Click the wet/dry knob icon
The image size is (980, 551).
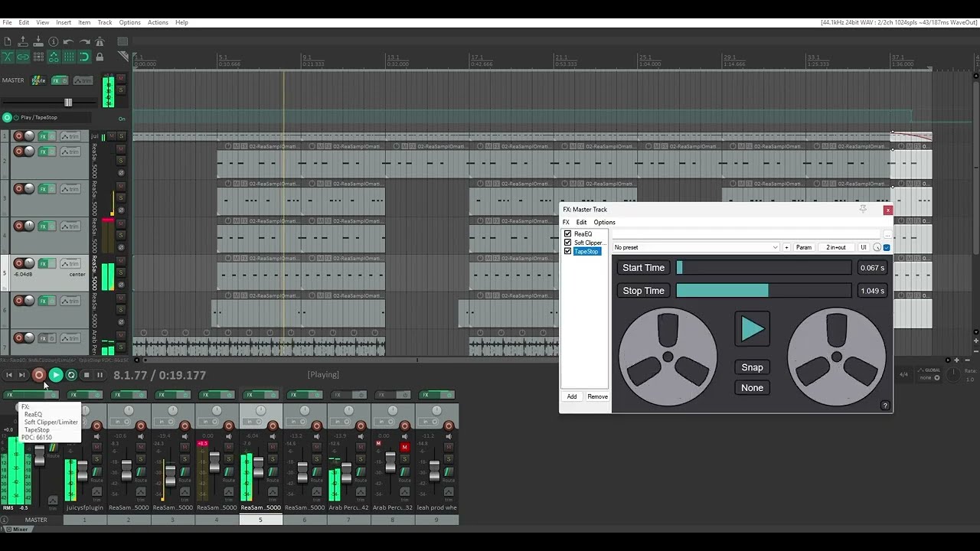(877, 247)
